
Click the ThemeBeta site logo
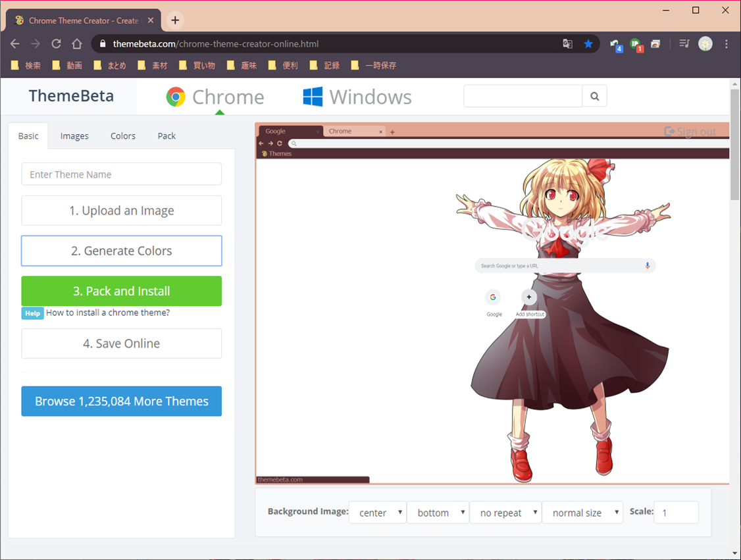(x=71, y=96)
